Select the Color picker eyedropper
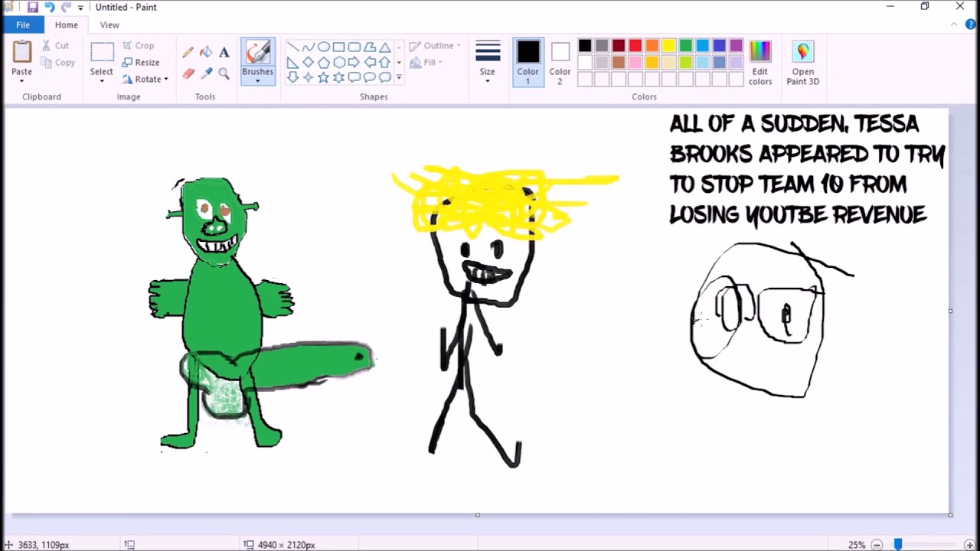 pos(206,73)
